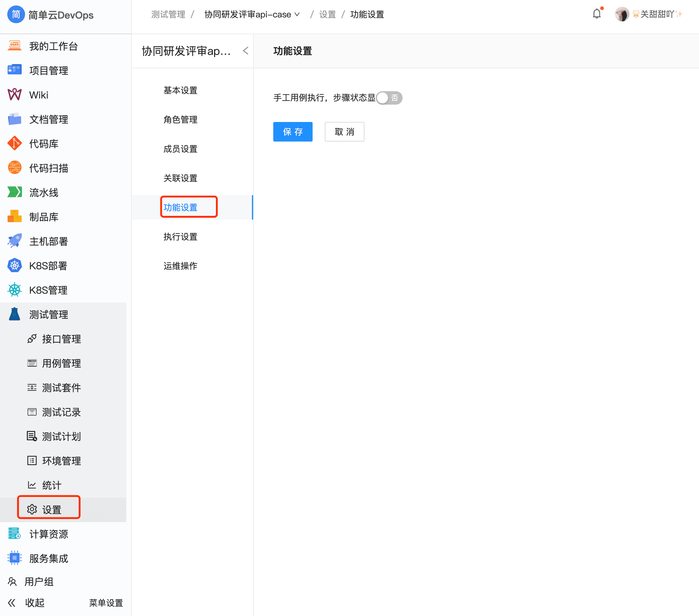Open the 制品库 artifact repository
Screen dimensions: 699x616
pos(43,217)
